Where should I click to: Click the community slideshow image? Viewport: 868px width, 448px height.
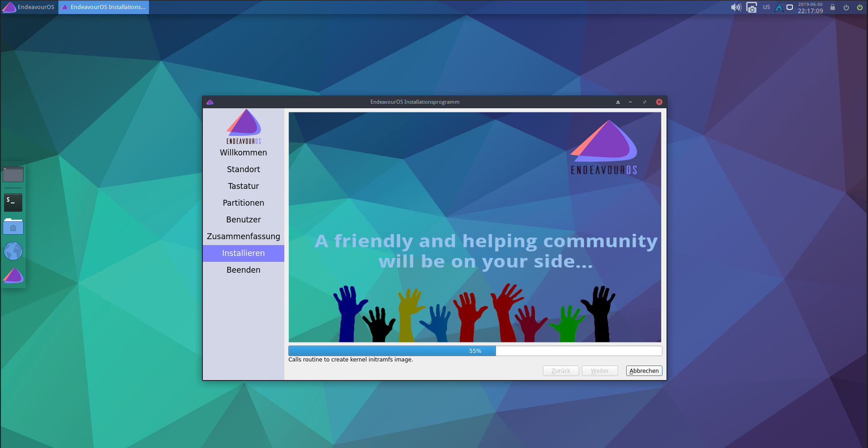point(475,227)
